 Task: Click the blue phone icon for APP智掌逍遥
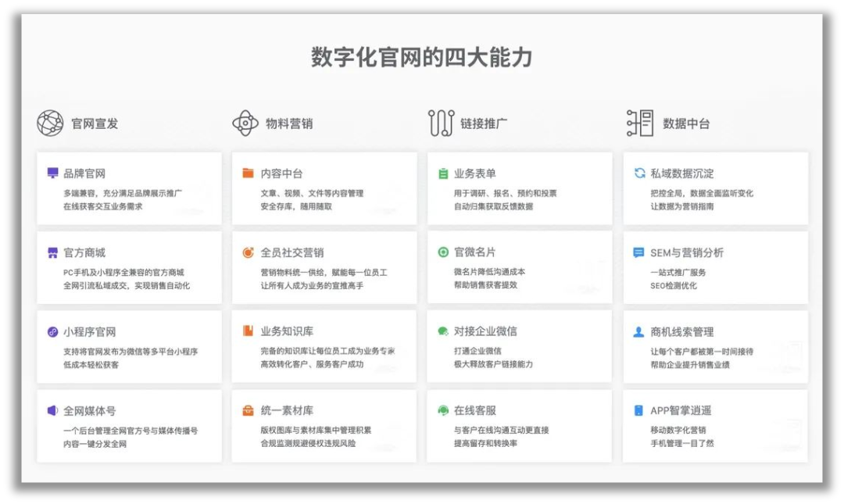(639, 411)
